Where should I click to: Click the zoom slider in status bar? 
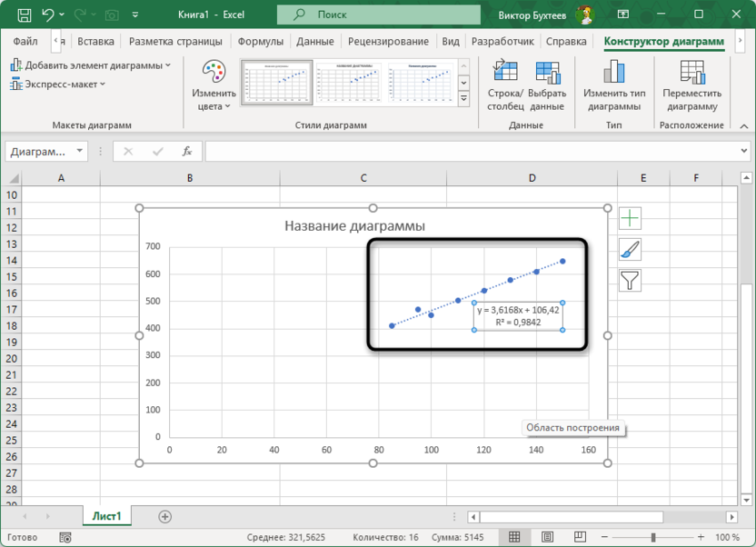tap(652, 537)
